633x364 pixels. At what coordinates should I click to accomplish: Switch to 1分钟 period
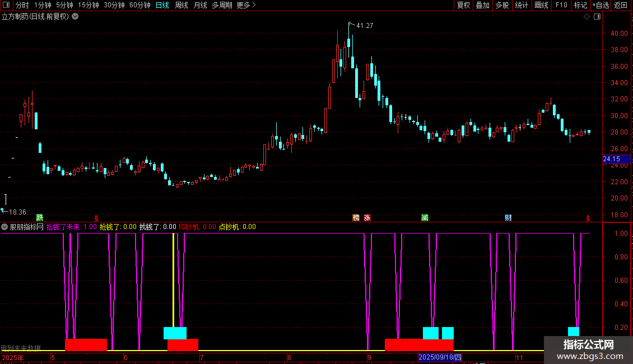(43, 5)
